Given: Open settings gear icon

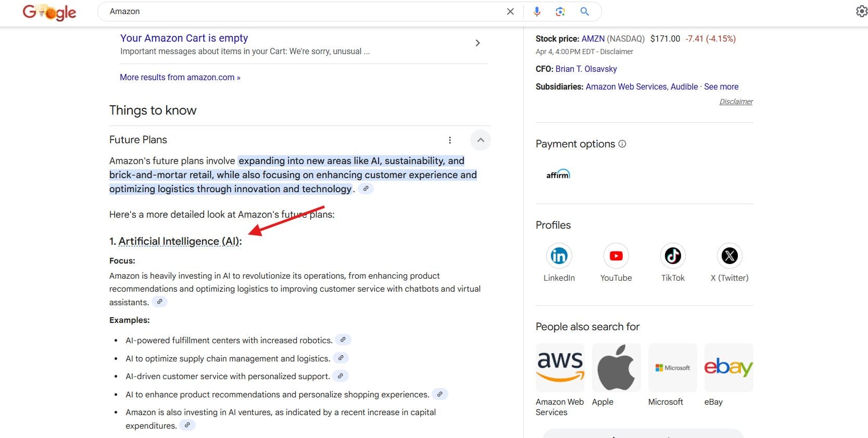Looking at the screenshot, I should 862,11.
